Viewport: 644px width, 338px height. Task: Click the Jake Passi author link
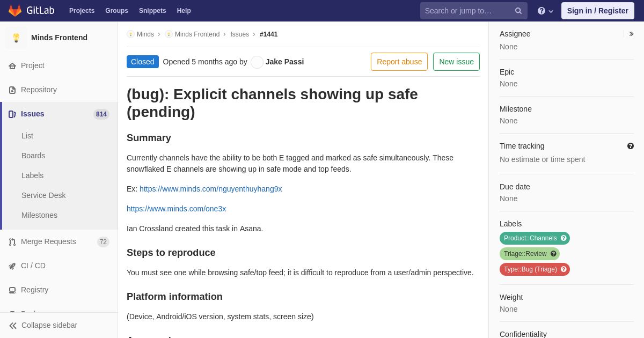pyautogui.click(x=284, y=62)
